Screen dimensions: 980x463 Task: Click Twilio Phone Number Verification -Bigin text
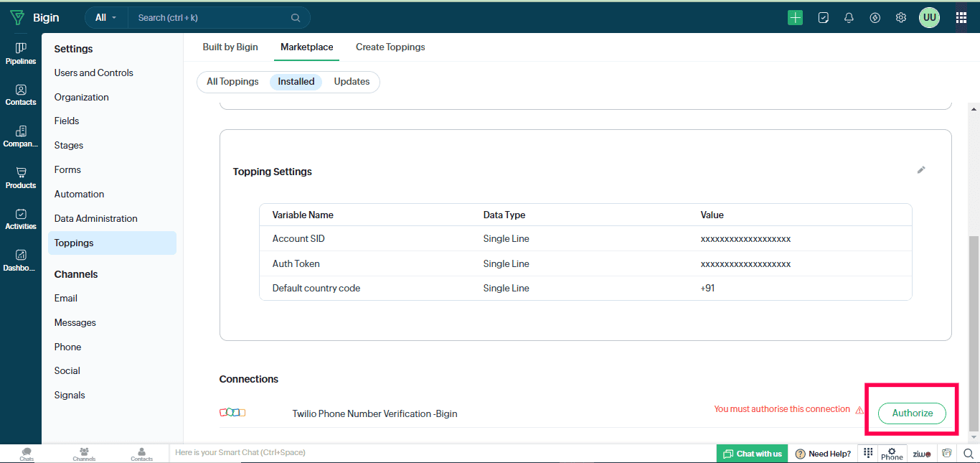[x=374, y=413]
